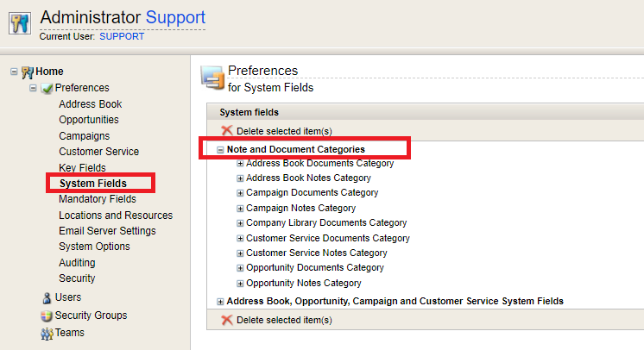Click the Security Groups shield icon
This screenshot has width=644, height=350.
point(47,316)
